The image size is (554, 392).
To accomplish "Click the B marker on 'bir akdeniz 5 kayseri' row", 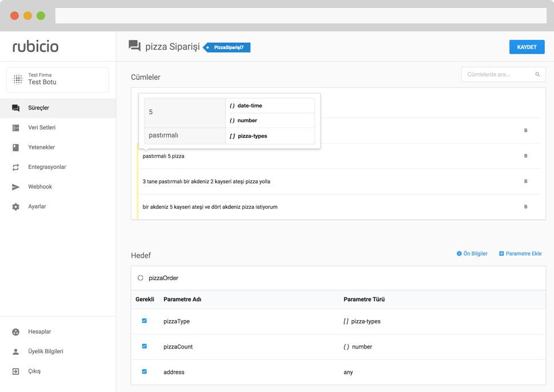I will [x=526, y=207].
